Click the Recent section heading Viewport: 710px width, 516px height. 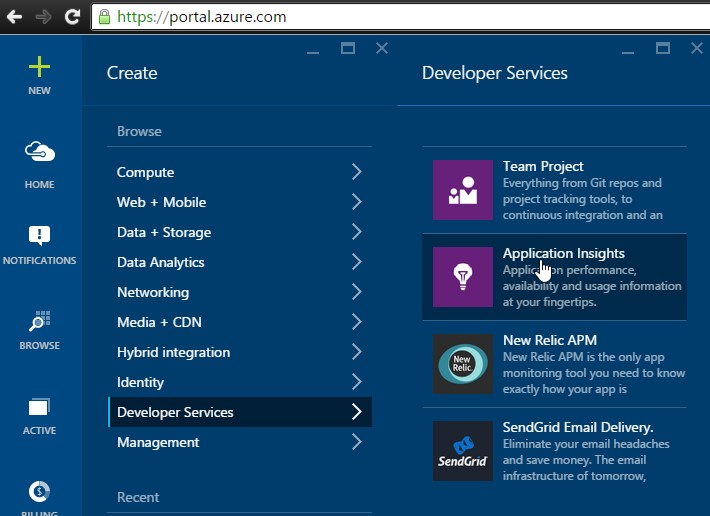(138, 497)
